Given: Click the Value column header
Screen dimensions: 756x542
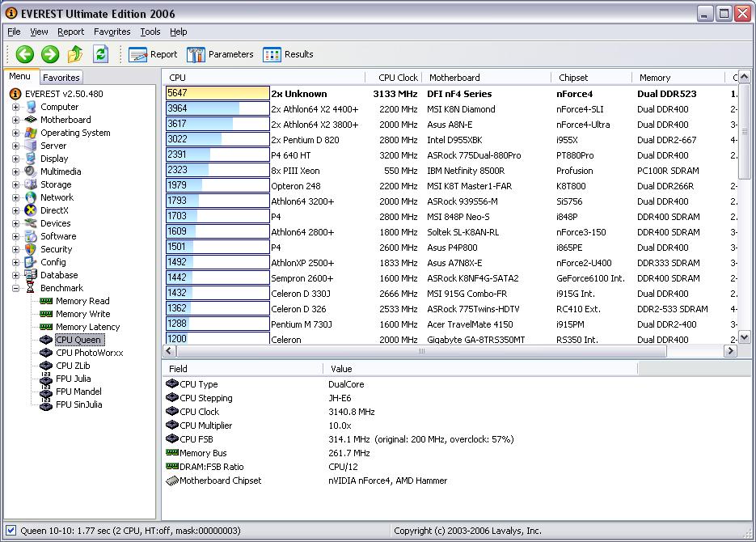Looking at the screenshot, I should pyautogui.click(x=480, y=369).
